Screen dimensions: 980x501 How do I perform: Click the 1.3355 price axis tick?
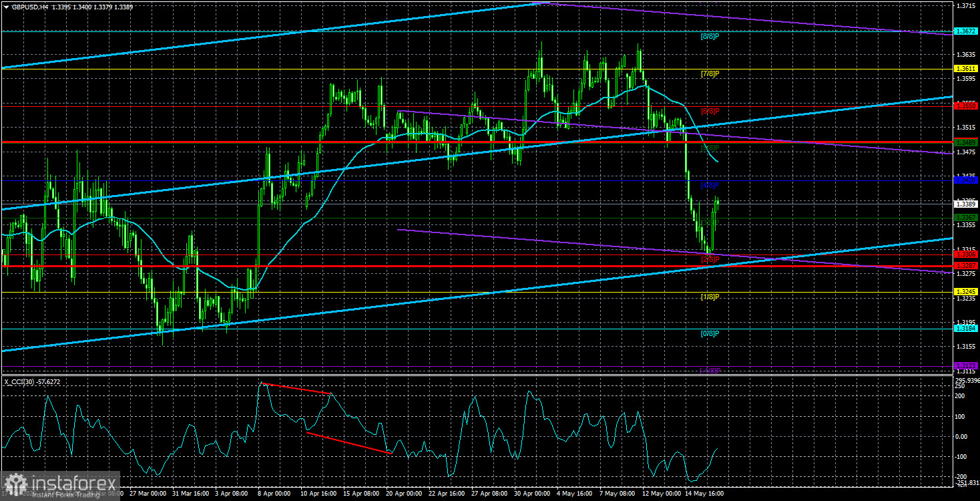tap(965, 225)
